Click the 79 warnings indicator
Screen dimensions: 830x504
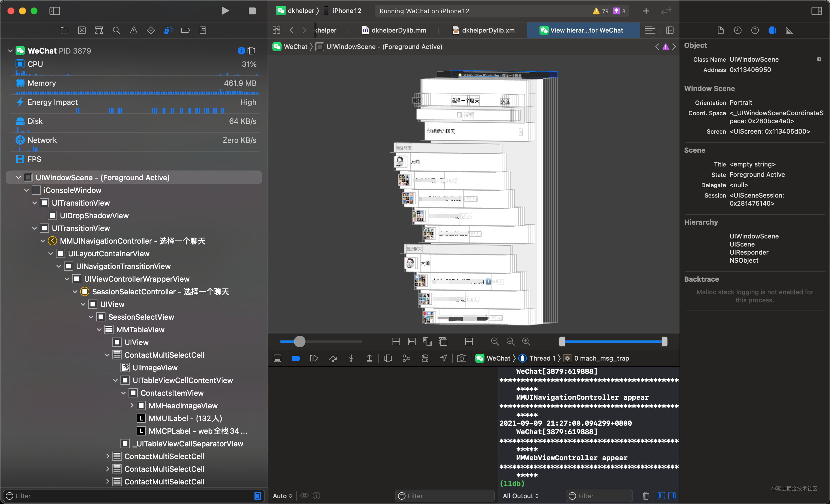(601, 11)
